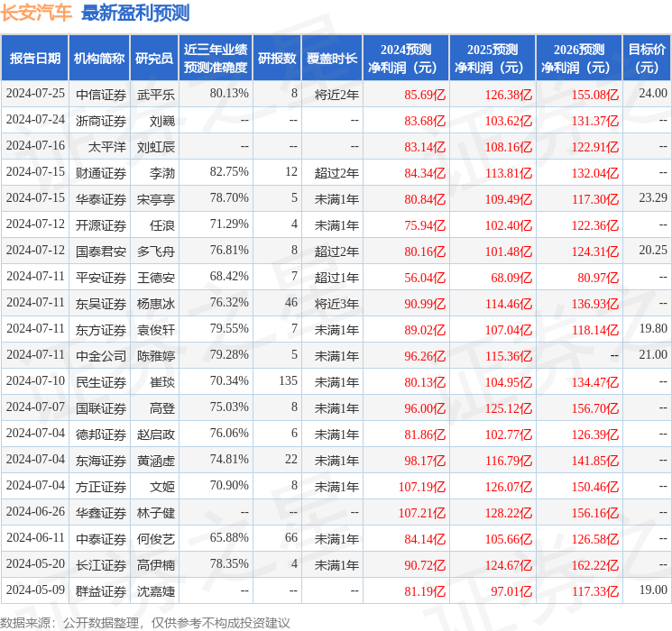672x631 pixels.
Task: Select the 财通证券 institution cell
Action: point(101,173)
